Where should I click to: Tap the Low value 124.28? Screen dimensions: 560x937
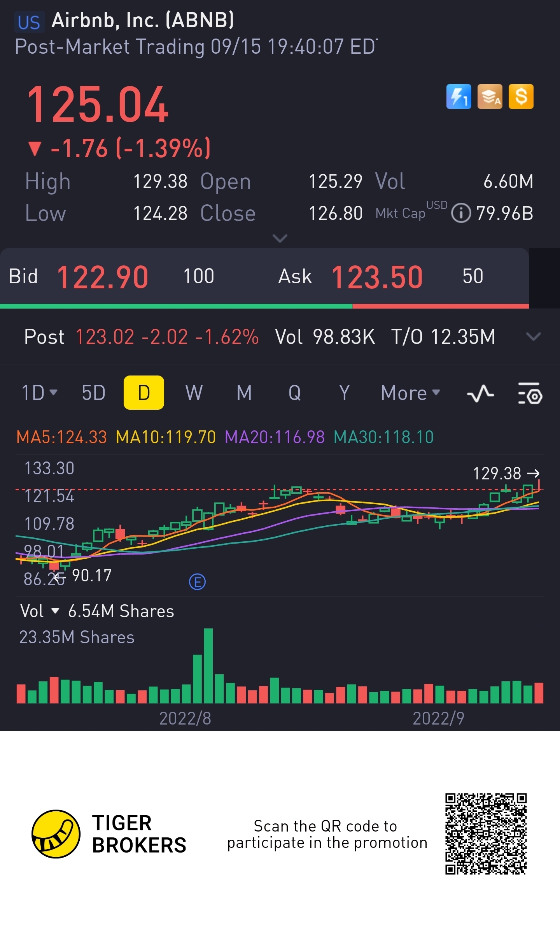(x=161, y=213)
